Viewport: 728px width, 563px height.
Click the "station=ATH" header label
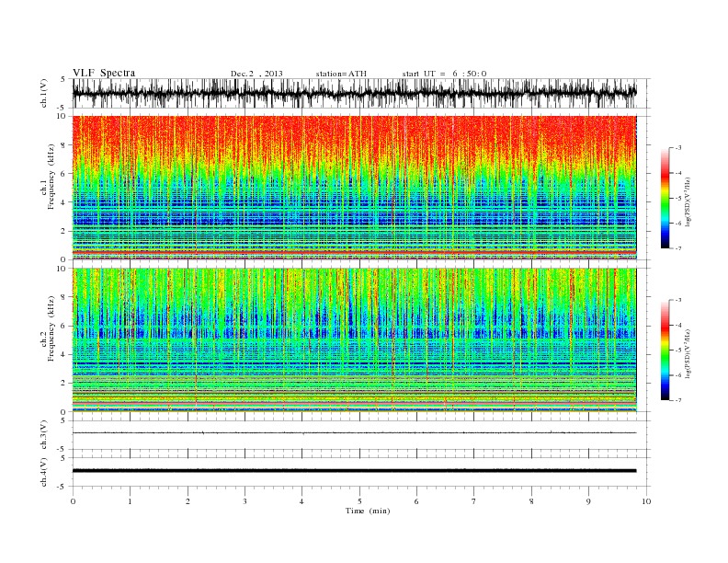pyautogui.click(x=341, y=74)
